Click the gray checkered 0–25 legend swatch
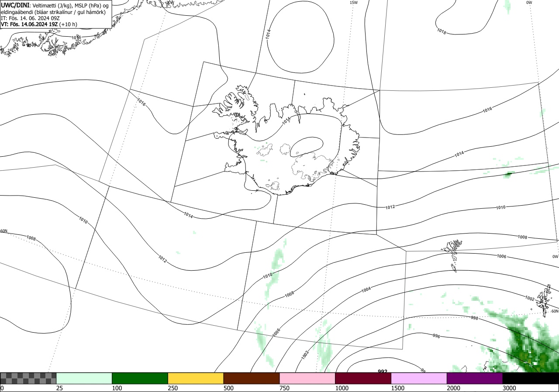The image size is (559, 392). tap(28, 378)
